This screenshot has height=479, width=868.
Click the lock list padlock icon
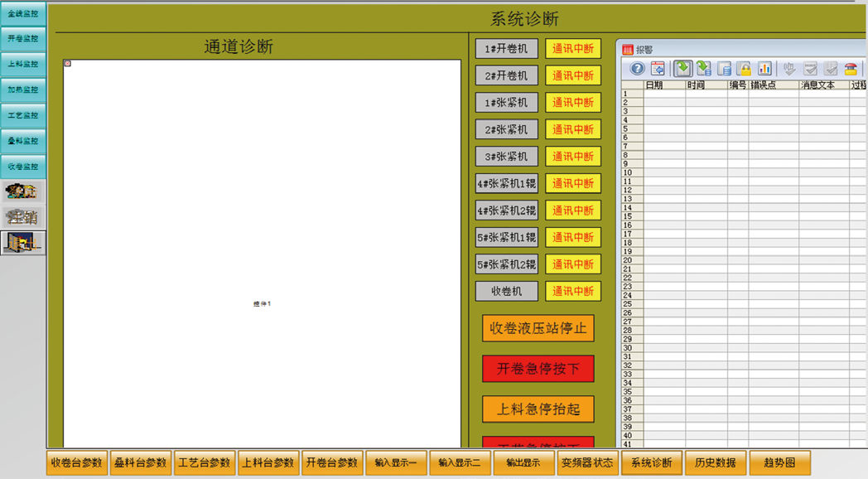[744, 69]
